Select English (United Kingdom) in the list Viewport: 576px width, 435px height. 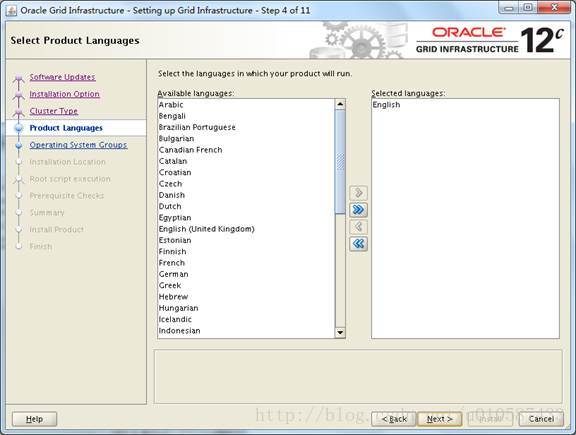pos(246,229)
